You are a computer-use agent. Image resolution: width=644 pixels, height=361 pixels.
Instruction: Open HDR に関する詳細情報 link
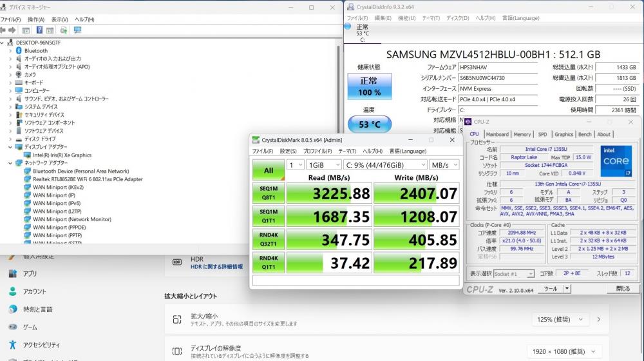216,267
